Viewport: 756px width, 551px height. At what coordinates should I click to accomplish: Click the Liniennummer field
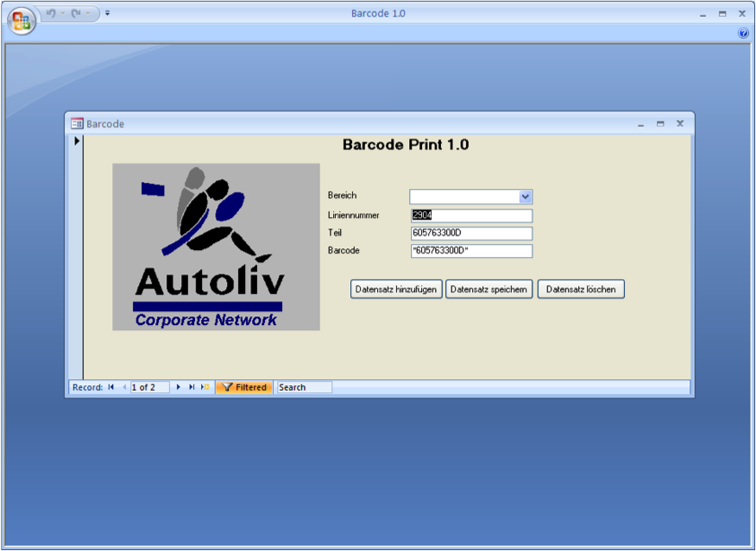pyautogui.click(x=471, y=216)
